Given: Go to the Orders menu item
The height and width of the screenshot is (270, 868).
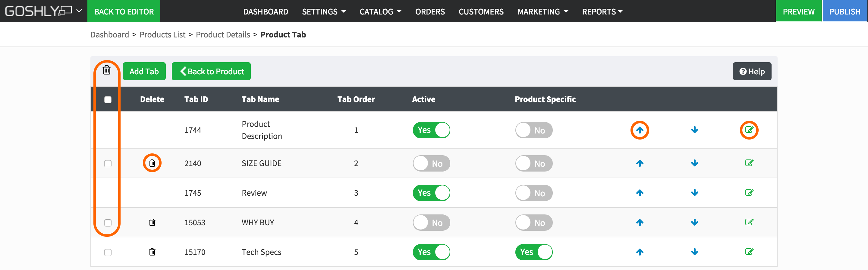Looking at the screenshot, I should [x=429, y=12].
